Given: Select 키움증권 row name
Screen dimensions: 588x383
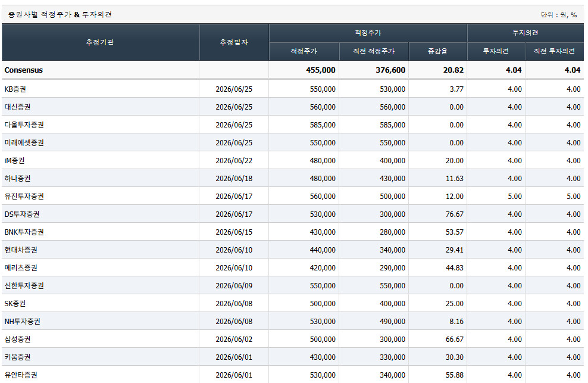Looking at the screenshot, I should point(18,357).
